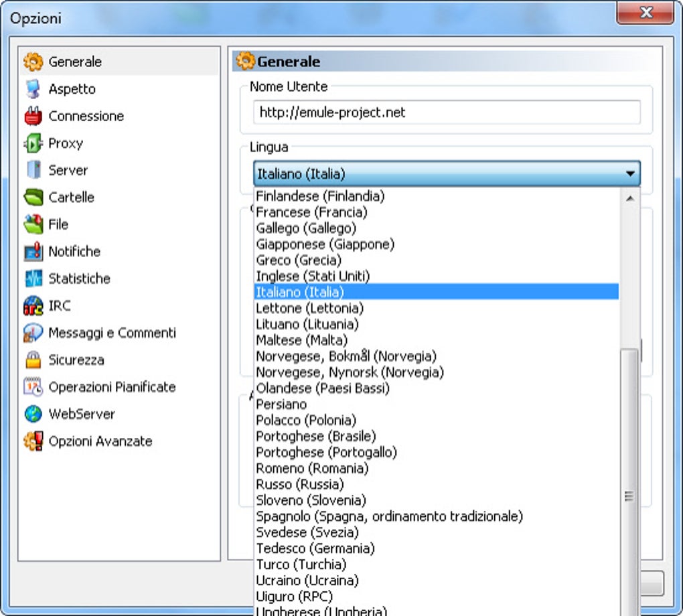This screenshot has width=683, height=616.
Task: Choose Francese (Francia) language
Action: point(437,212)
